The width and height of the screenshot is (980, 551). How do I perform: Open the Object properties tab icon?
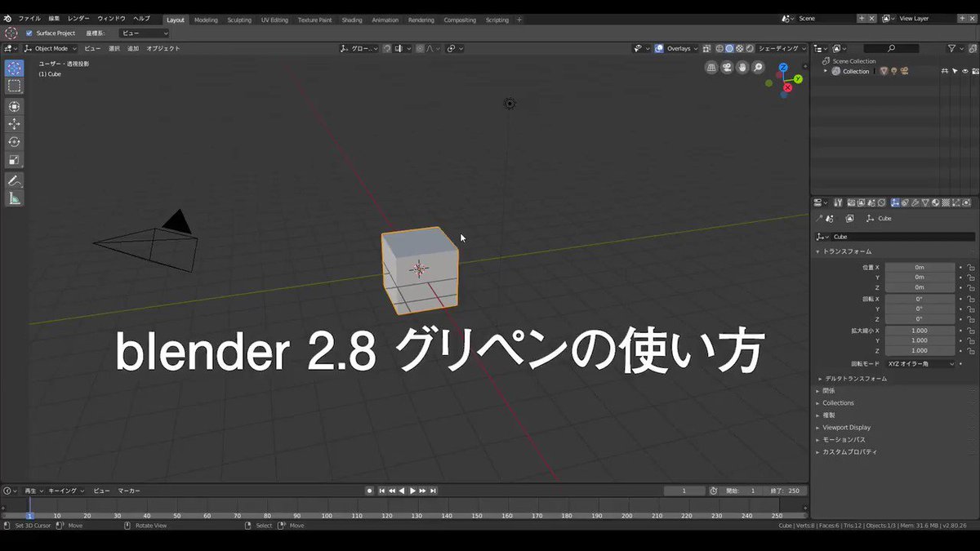click(x=896, y=202)
